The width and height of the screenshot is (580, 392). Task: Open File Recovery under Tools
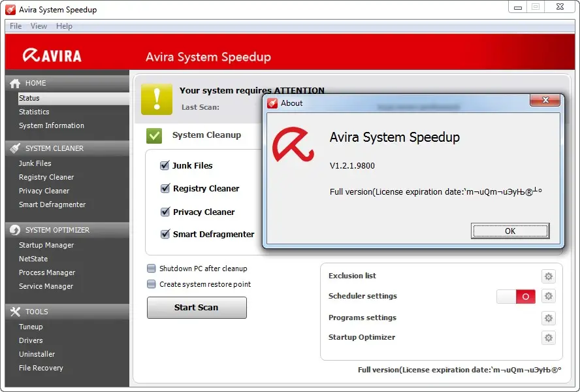pyautogui.click(x=41, y=368)
